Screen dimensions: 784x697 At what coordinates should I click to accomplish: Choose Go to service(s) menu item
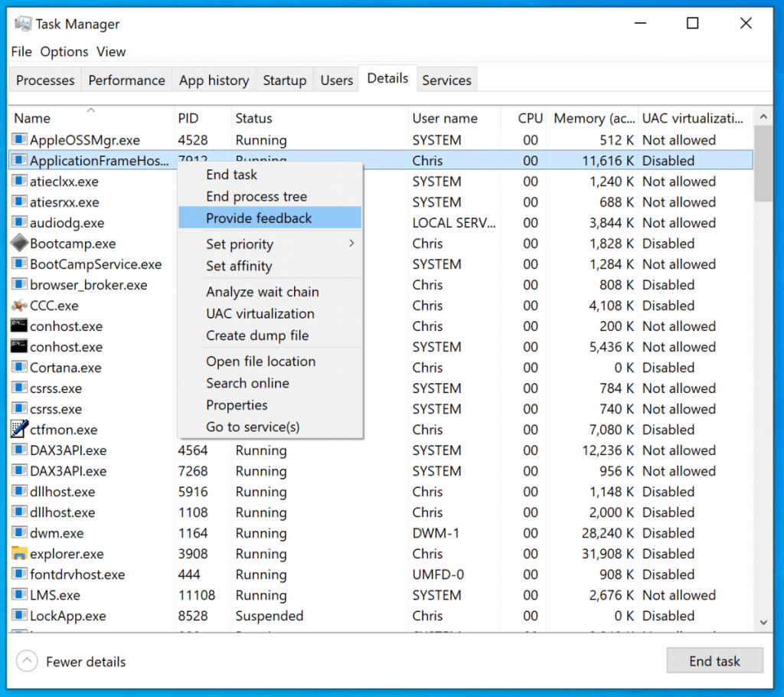pyautogui.click(x=269, y=427)
